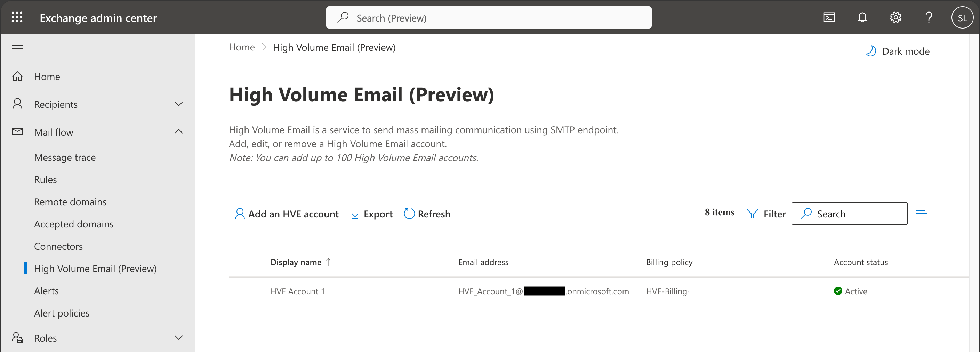Click the Roles person-badge icon
980x352 pixels.
click(17, 337)
